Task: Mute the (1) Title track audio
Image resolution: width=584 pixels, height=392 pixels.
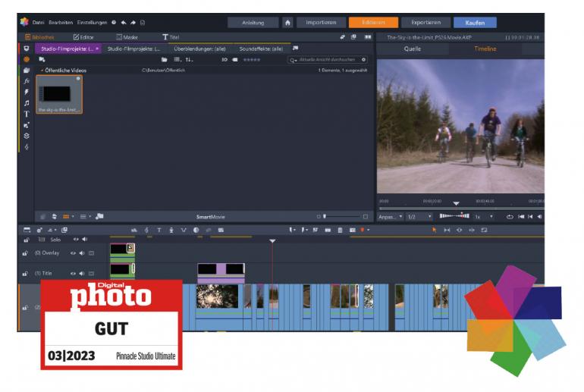Action: point(82,273)
